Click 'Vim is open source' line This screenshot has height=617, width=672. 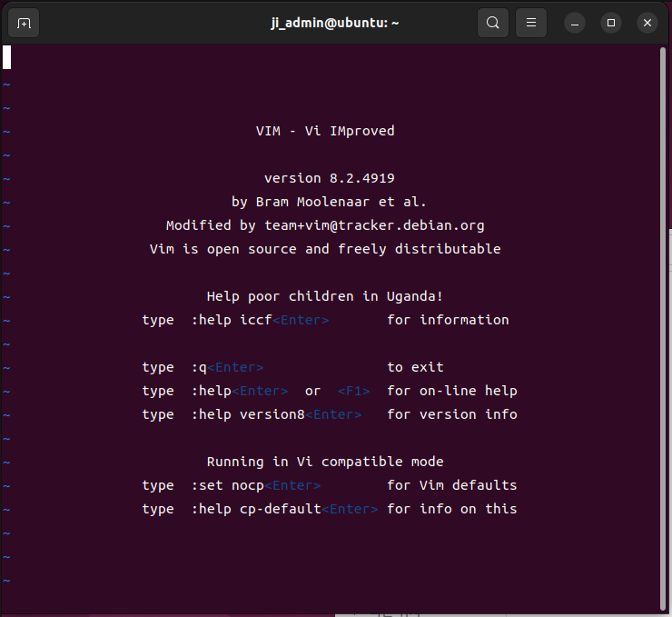pos(325,249)
